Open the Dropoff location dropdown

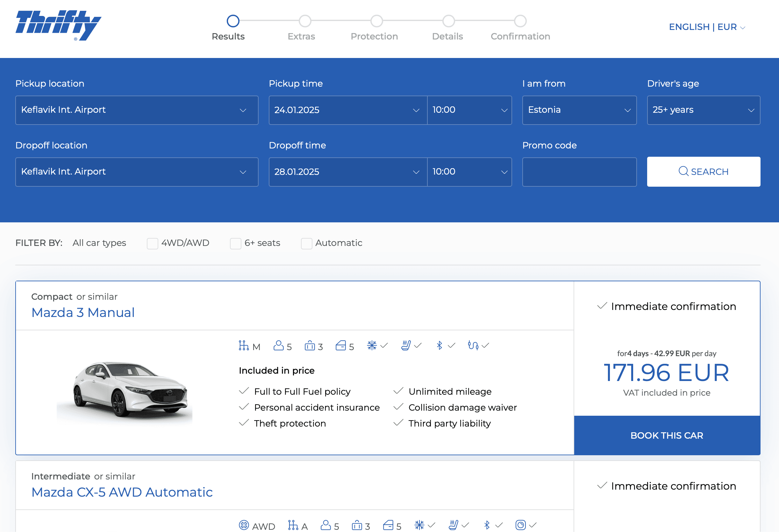(137, 172)
